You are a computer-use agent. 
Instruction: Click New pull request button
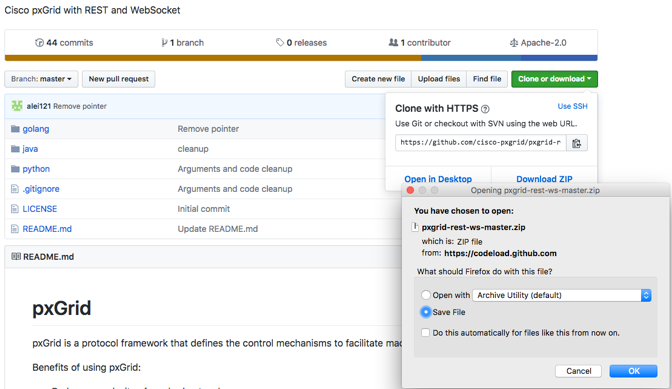click(x=119, y=79)
